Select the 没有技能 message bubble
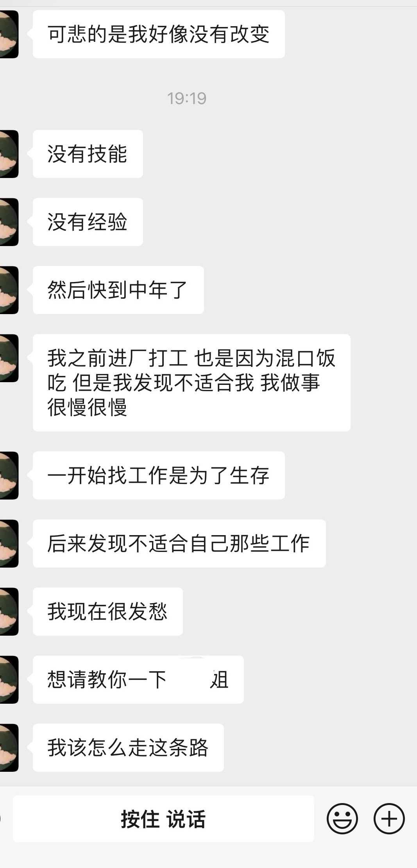This screenshot has width=417, height=868. pos(88,154)
